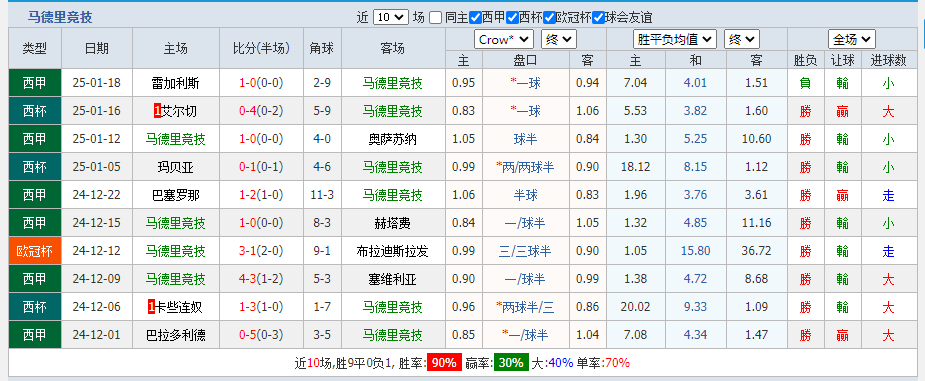The height and width of the screenshot is (381, 925).
Task: Open the 终 dropdown beside 胜平负均值
Action: 742,40
